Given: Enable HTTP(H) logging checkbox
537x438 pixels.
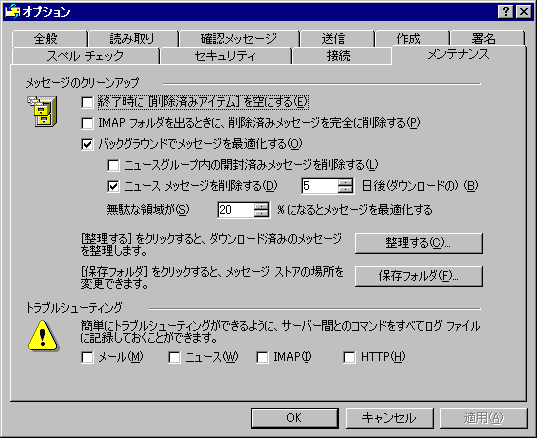Looking at the screenshot, I should click(x=349, y=357).
